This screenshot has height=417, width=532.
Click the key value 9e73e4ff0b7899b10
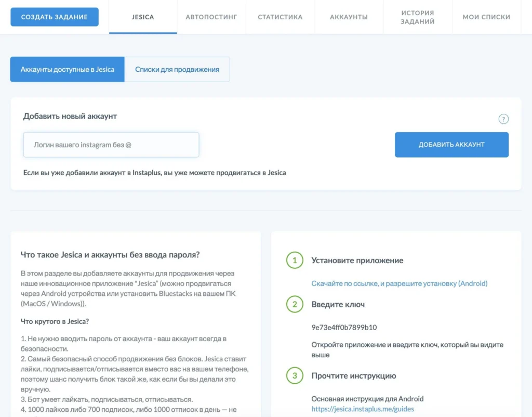coord(344,328)
